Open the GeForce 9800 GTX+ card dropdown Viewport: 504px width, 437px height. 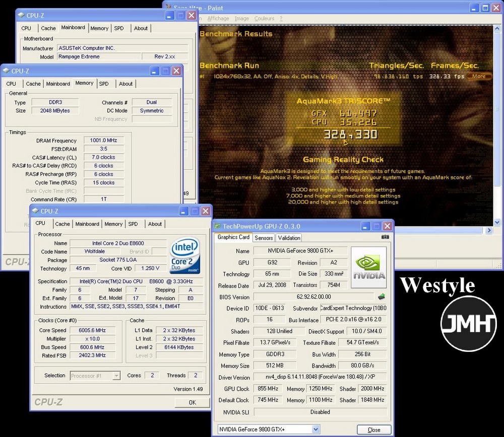coord(316,429)
